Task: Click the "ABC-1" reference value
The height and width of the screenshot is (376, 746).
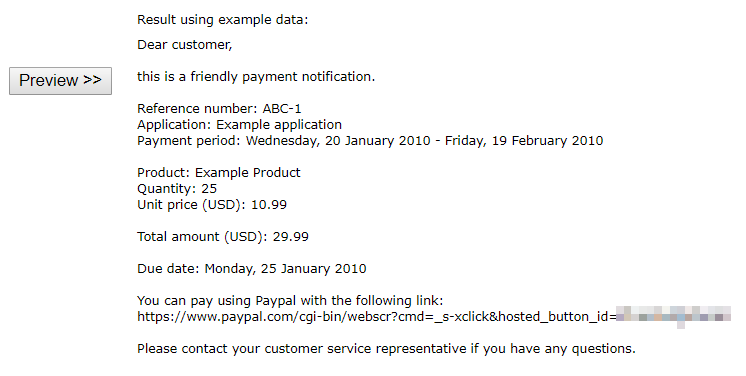Action: point(282,109)
